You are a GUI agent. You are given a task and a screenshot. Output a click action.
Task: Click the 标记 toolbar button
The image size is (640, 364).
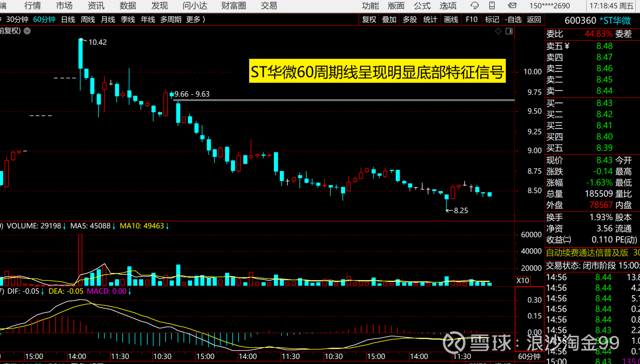pos(492,20)
